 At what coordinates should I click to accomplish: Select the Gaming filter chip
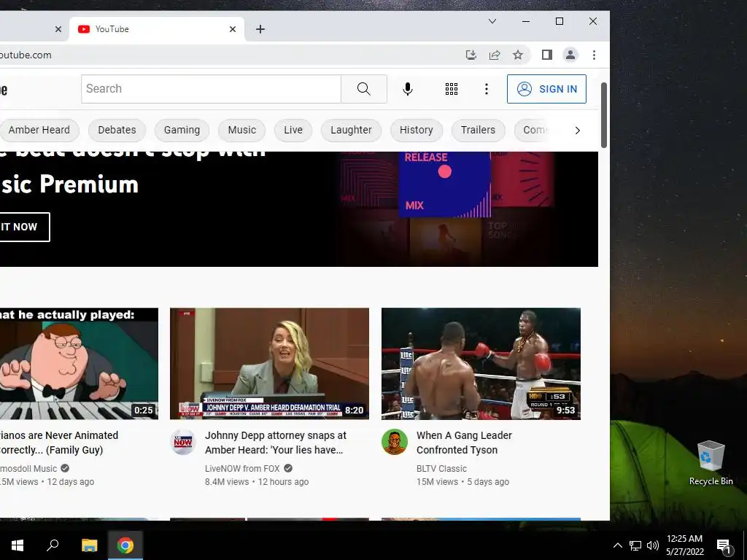point(182,130)
